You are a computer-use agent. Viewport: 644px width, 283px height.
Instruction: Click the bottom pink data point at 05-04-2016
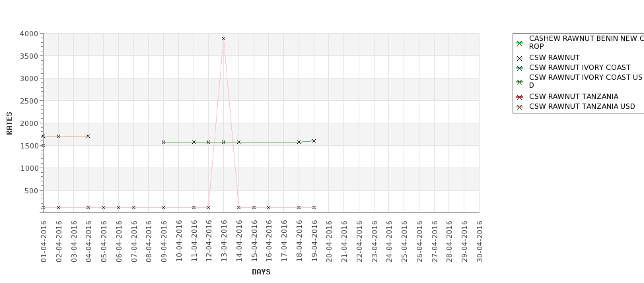(x=103, y=208)
